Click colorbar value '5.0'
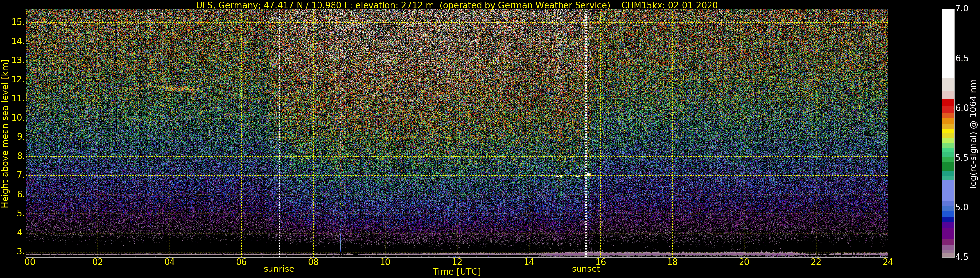This screenshot has width=980, height=278. coord(962,207)
